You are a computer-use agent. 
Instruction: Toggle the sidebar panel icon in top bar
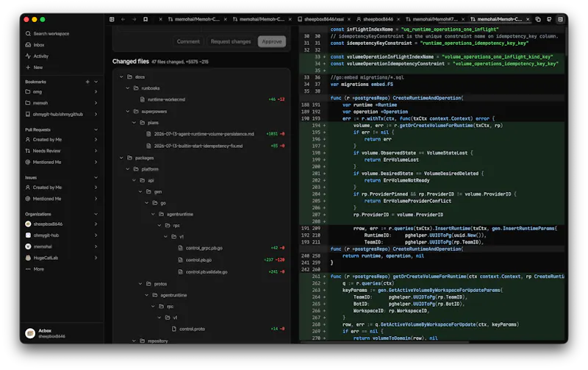coord(112,19)
